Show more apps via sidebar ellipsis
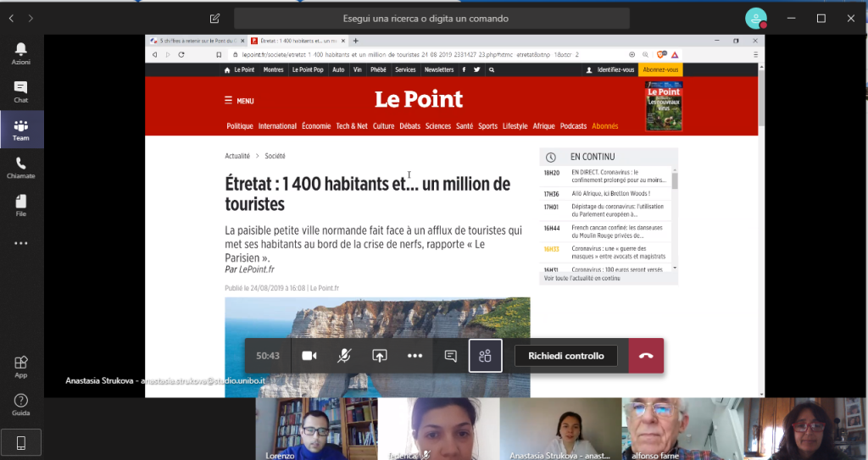Viewport: 868px width, 460px height. [21, 243]
